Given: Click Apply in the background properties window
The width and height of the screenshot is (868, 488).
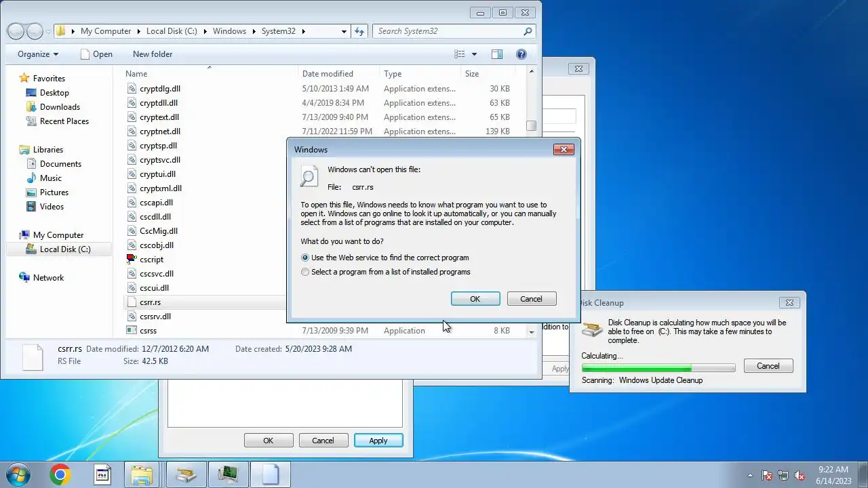Looking at the screenshot, I should 378,441.
